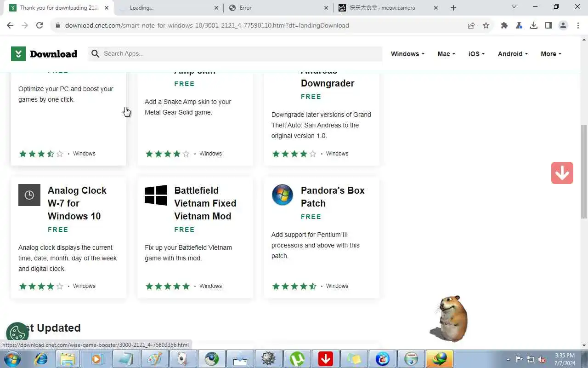Click the animated hamster desktop pet
This screenshot has height=368, width=588.
[449, 319]
